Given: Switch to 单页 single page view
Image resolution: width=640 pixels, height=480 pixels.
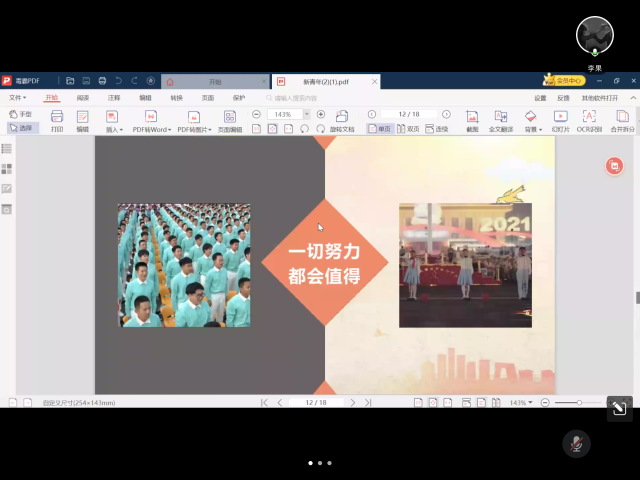Looking at the screenshot, I should (380, 129).
